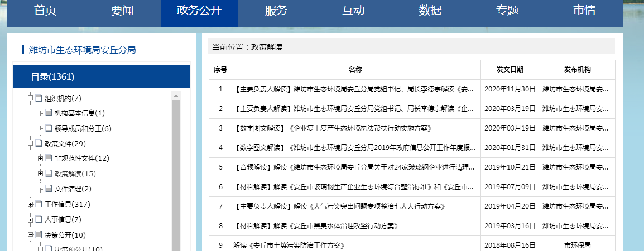Expand the 政策解读(15) tree node
The image size is (644, 251).
tap(40, 174)
